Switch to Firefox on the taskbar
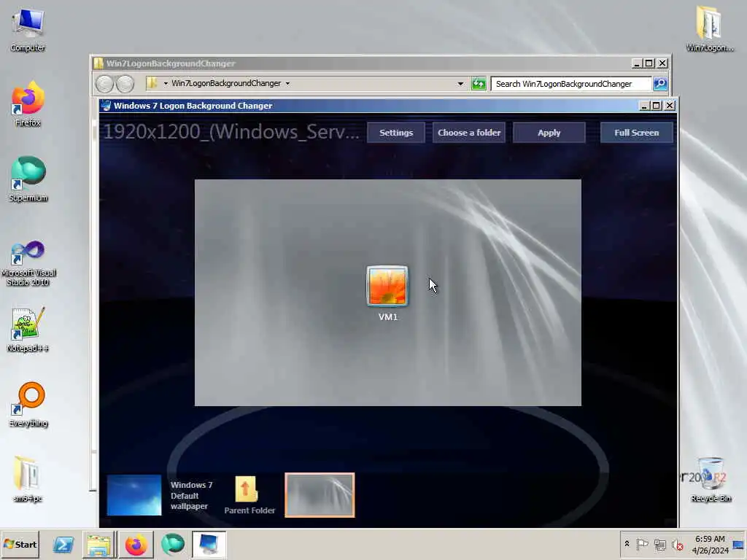 click(136, 544)
